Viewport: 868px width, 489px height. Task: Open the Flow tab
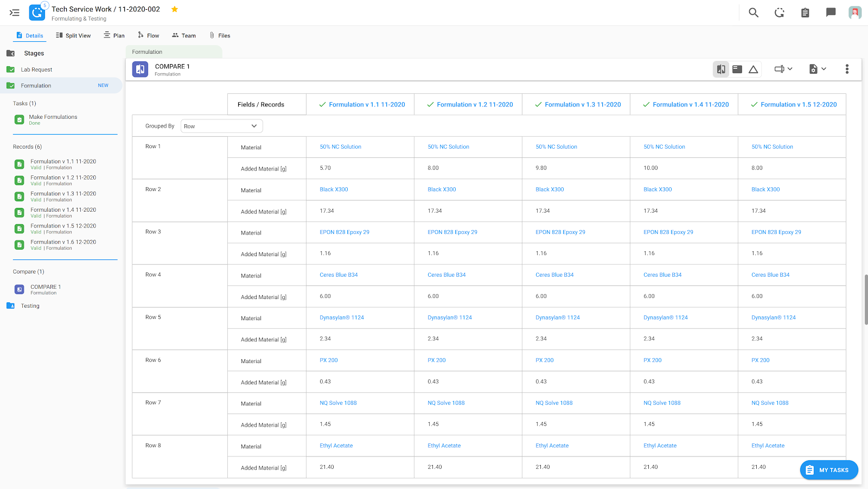coord(148,36)
